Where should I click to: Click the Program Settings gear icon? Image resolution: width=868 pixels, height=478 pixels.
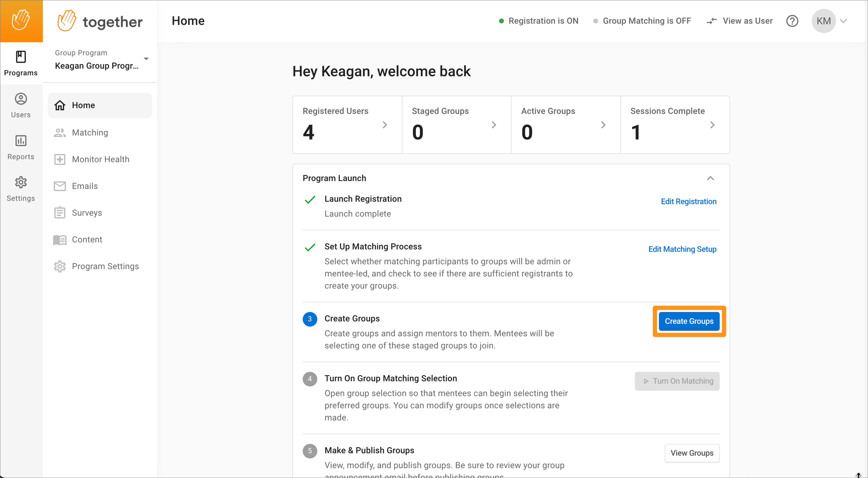[x=60, y=266]
